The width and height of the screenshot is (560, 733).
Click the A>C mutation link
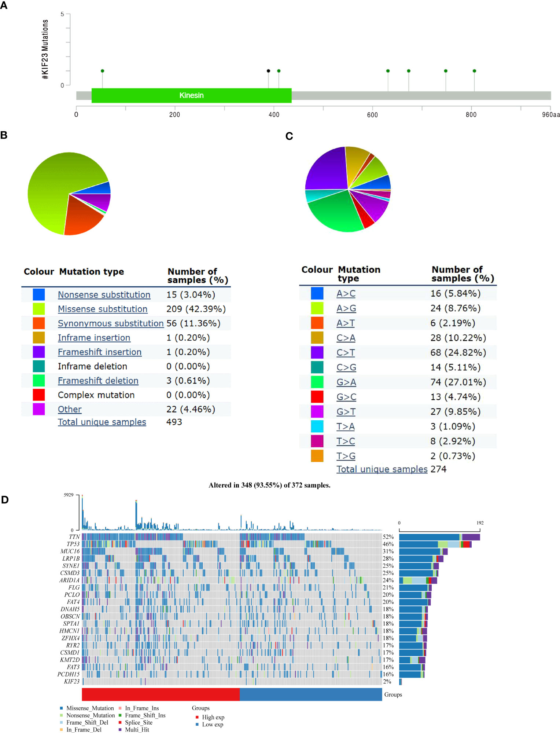346,293
